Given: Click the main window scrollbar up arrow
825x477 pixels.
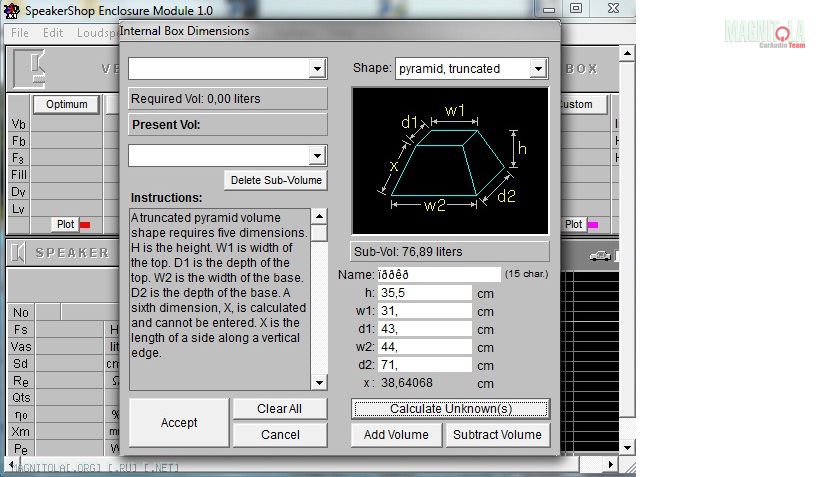Looking at the screenshot, I should point(627,53).
